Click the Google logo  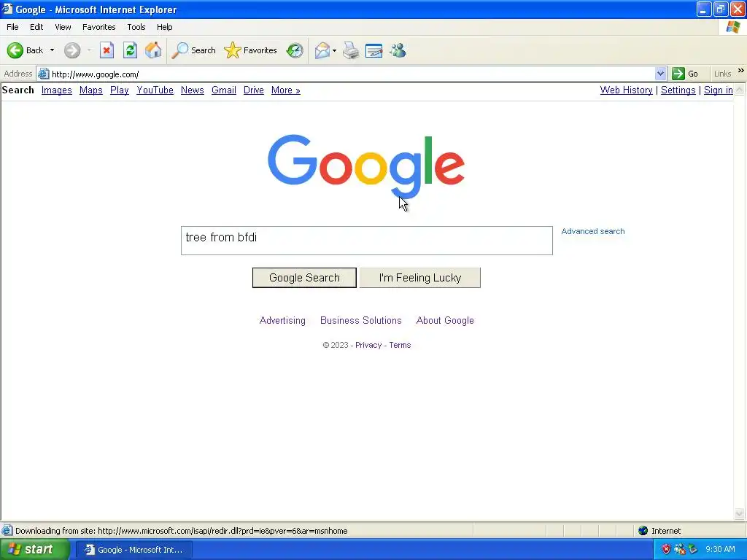tap(366, 166)
